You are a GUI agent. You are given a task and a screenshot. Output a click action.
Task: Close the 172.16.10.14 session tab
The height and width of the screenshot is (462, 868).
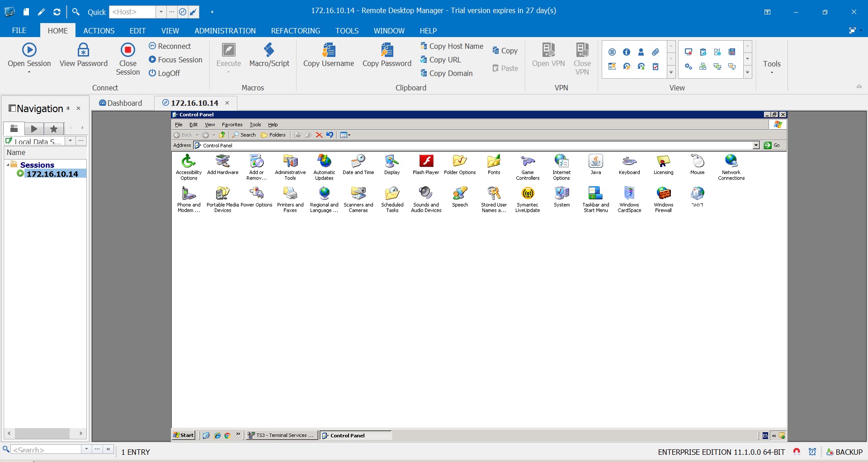227,103
